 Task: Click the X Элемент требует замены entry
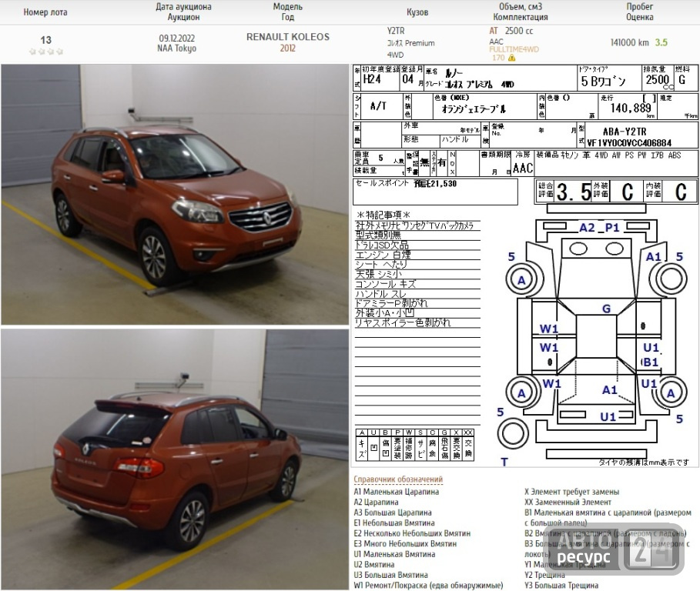point(572,492)
